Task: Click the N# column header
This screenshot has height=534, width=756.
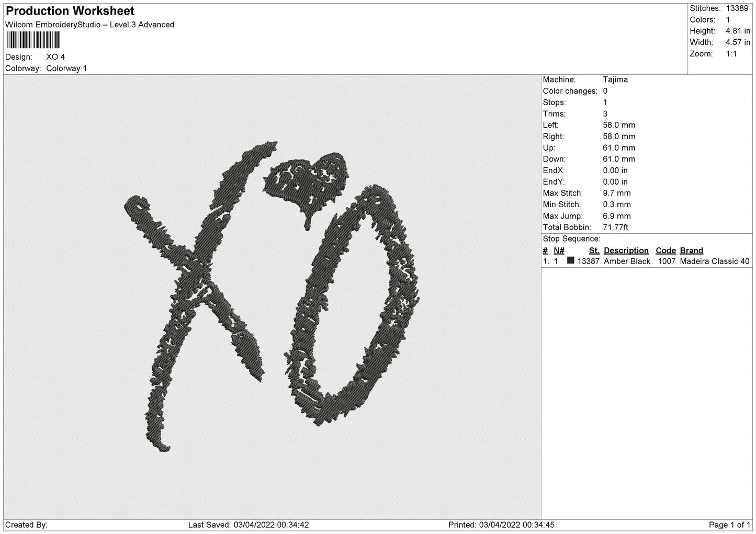Action: (x=559, y=251)
